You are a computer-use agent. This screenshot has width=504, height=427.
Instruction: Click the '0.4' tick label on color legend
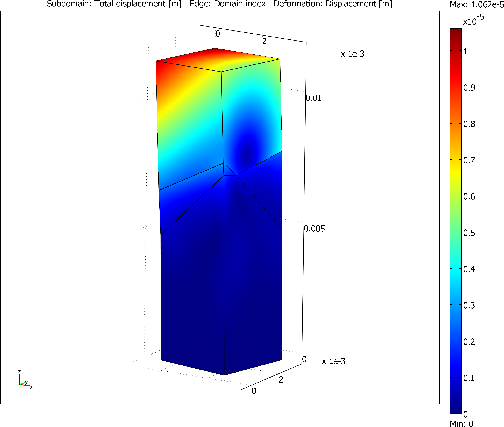[469, 269]
